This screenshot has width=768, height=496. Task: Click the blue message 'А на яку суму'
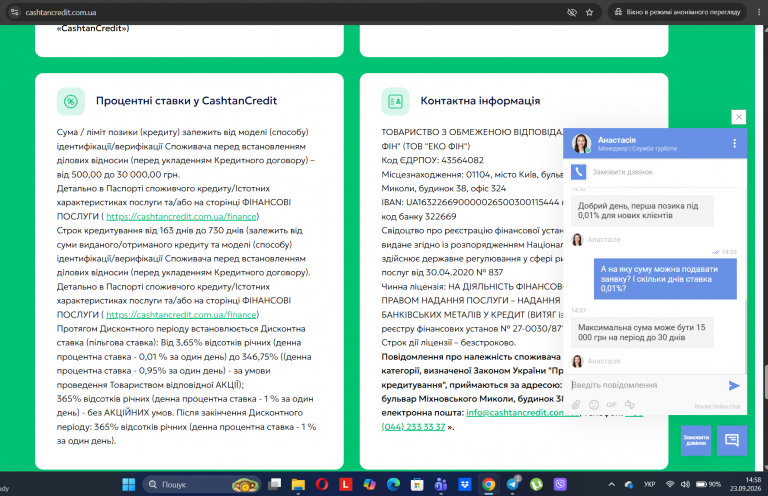click(x=665, y=279)
